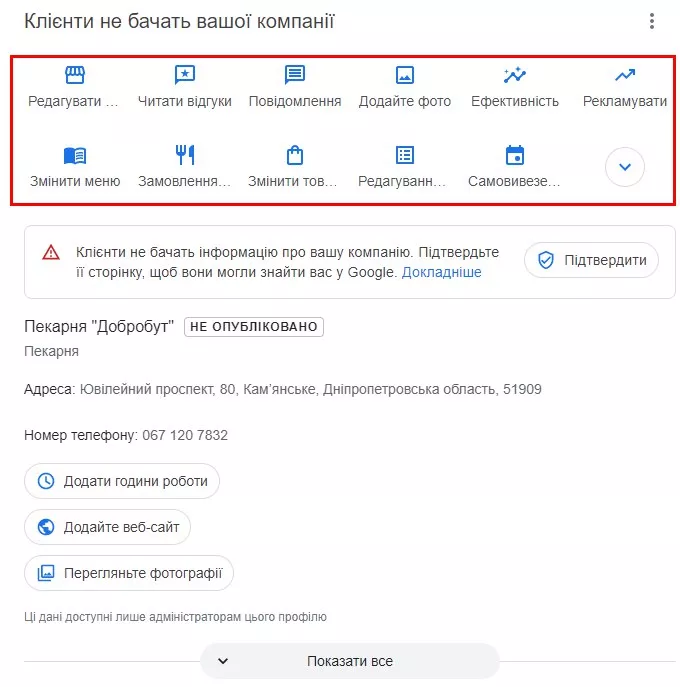
Task: Click the Підтвердити verify button
Action: pyautogui.click(x=591, y=260)
